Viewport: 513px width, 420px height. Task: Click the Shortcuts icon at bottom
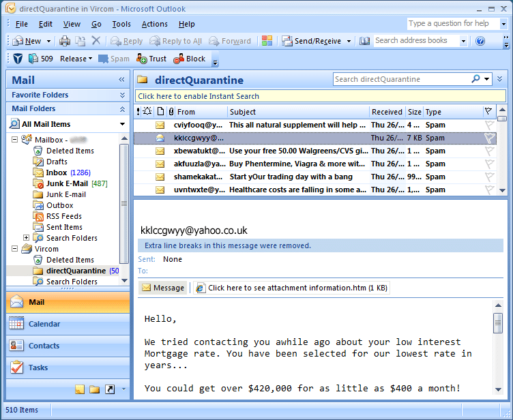(110, 389)
